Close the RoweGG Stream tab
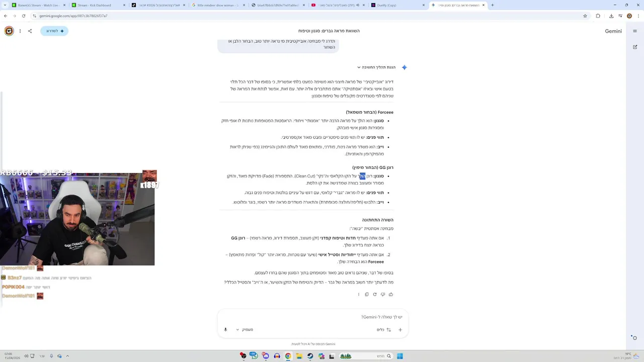 (64, 5)
